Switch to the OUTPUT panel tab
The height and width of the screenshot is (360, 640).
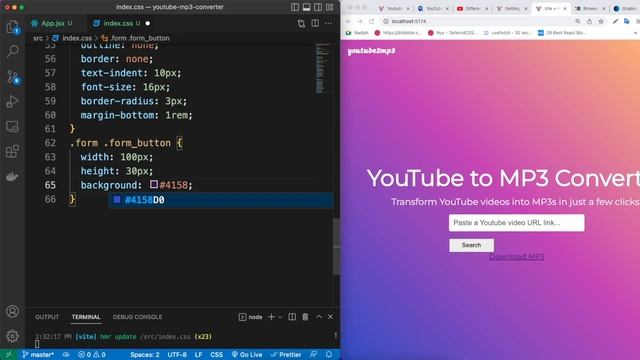[x=47, y=317]
